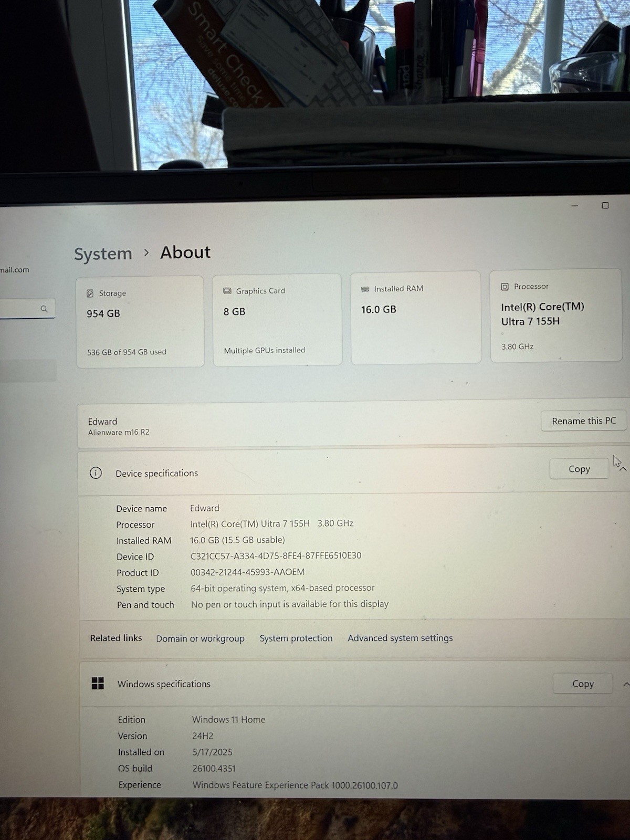This screenshot has width=630, height=840.
Task: Click the Installed on date 5/17/2025
Action: 212,752
